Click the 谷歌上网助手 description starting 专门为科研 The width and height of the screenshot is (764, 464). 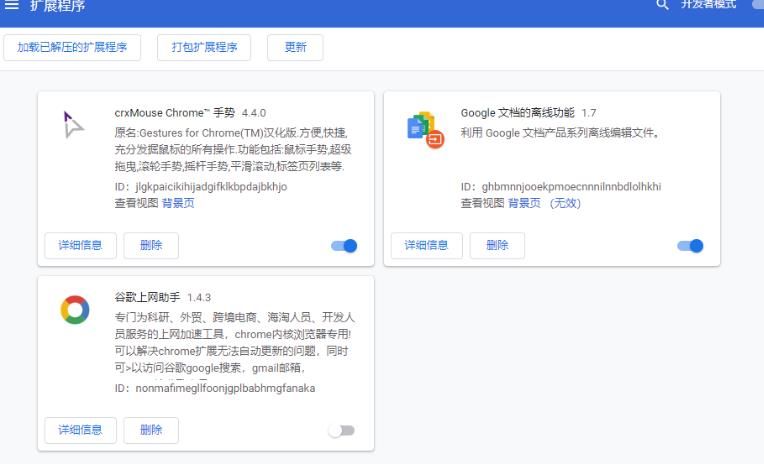pos(234,343)
